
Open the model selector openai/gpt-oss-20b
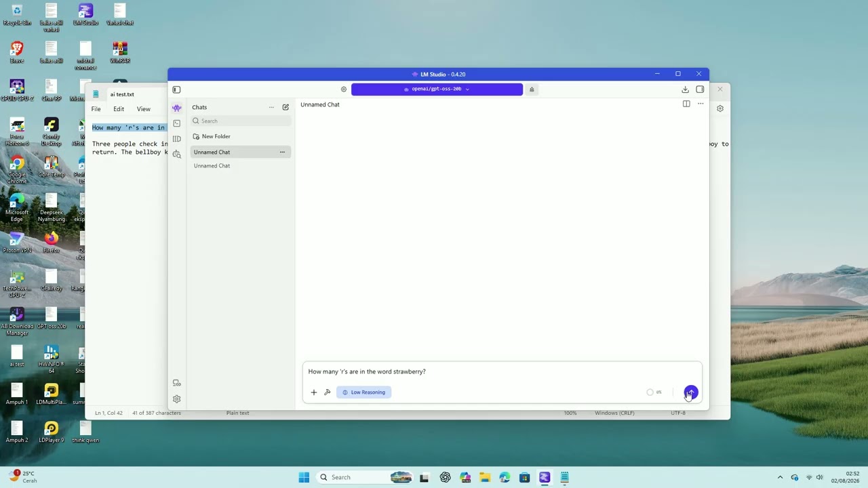click(x=437, y=89)
